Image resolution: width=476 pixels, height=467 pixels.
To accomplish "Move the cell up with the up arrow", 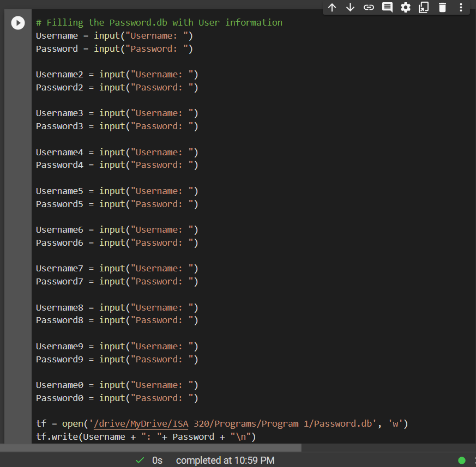I will pyautogui.click(x=332, y=7).
